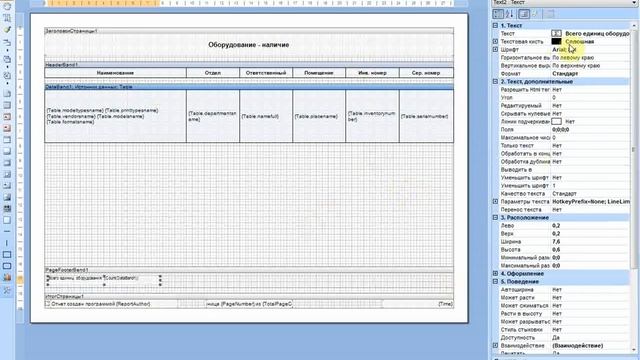Select the {Table.departmentname} data cell
The height and width of the screenshot is (360, 640).
(x=213, y=116)
